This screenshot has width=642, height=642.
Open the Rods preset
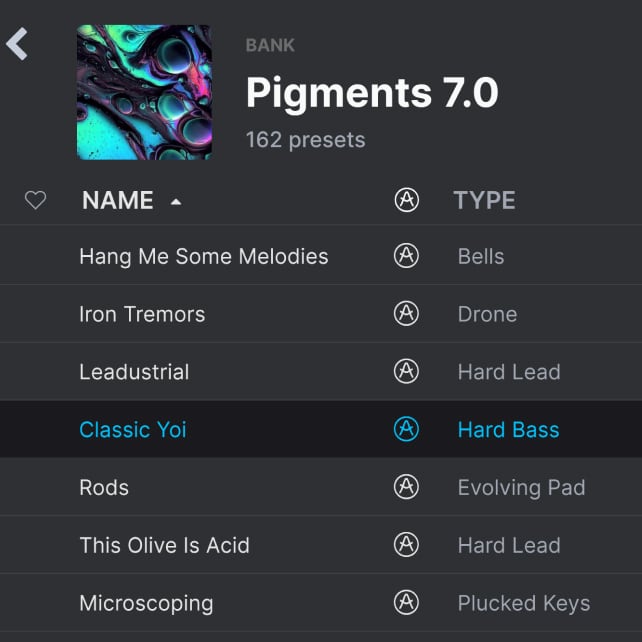pos(104,488)
